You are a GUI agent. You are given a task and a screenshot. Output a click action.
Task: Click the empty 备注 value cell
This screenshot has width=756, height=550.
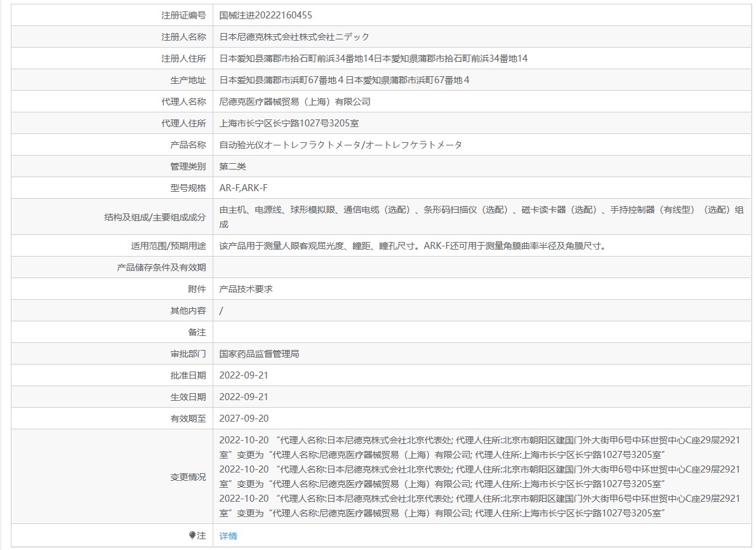pyautogui.click(x=482, y=332)
